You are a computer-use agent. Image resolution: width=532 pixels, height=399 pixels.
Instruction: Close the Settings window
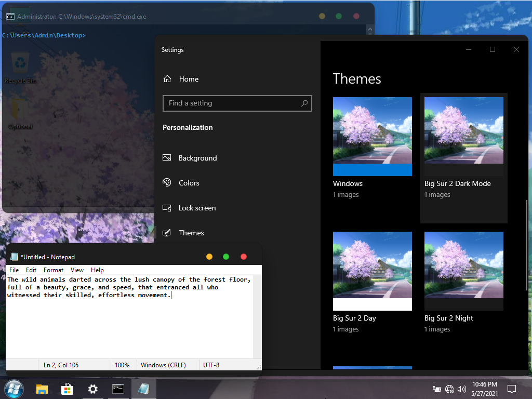[516, 49]
